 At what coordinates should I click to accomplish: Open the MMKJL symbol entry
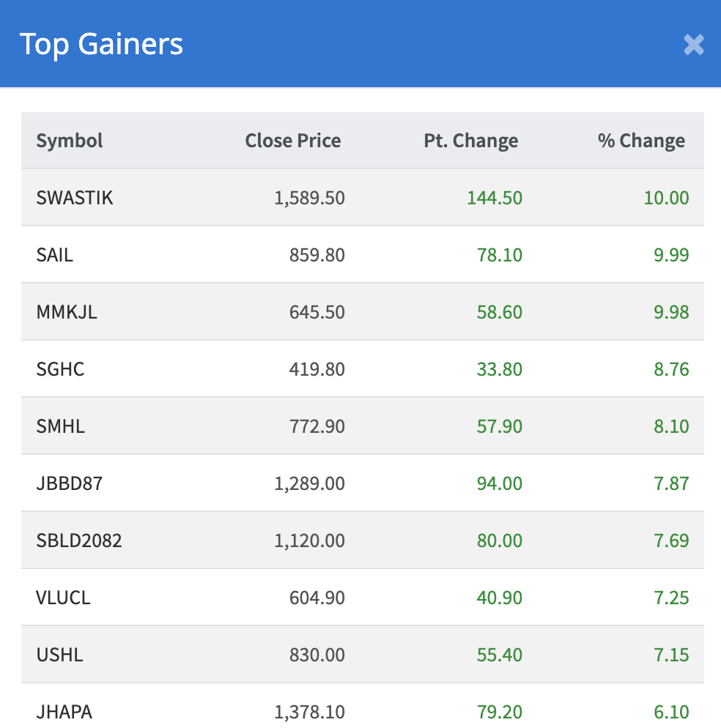pos(67,312)
